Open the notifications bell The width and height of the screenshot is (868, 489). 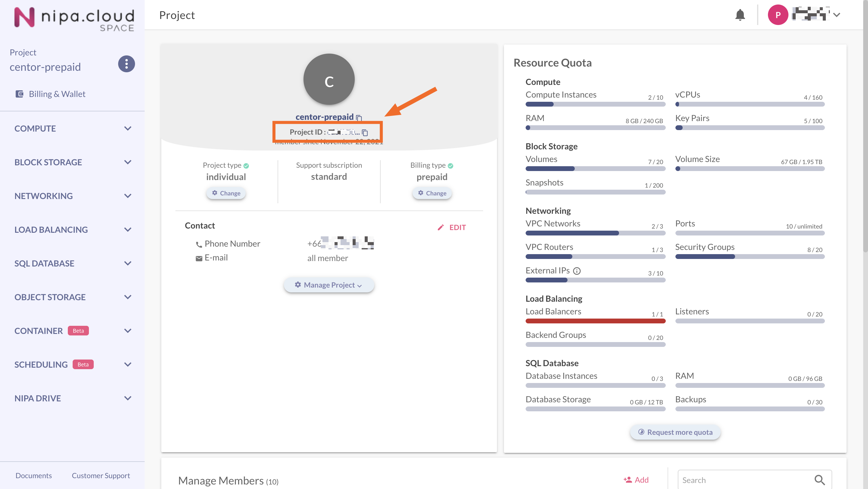[740, 15]
